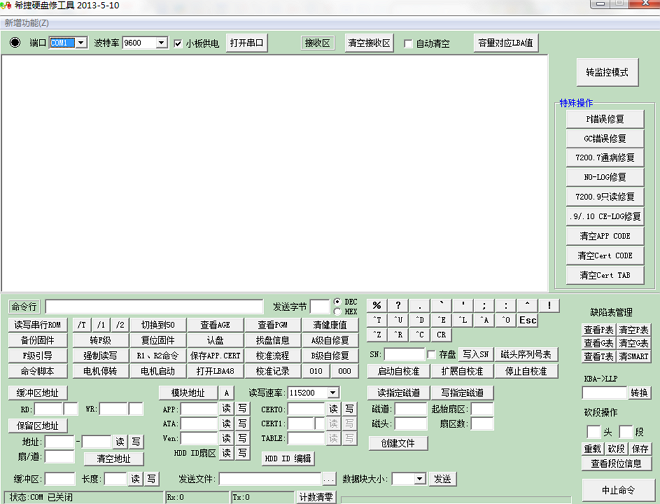Click 电机停转 to stop the motor
This screenshot has height=504, width=660.
tap(100, 371)
